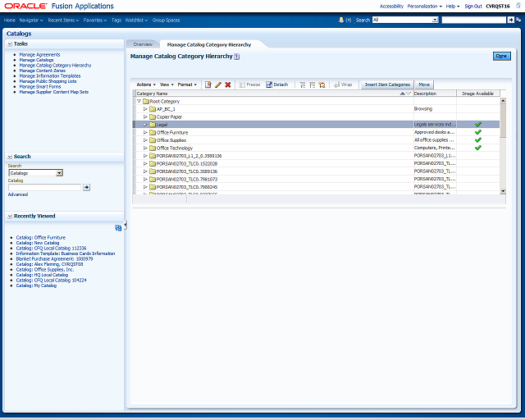This screenshot has height=420, width=525.
Task: Click the Advanced search link
Action: tap(18, 194)
